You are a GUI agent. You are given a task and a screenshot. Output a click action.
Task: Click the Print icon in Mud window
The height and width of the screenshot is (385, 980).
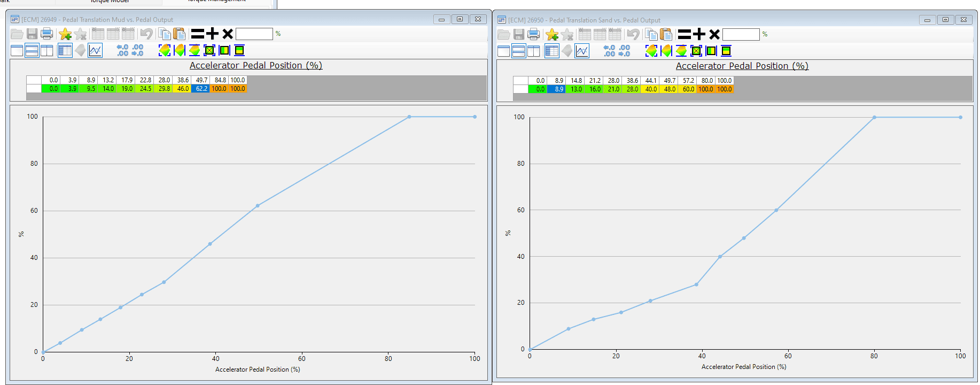pos(47,34)
